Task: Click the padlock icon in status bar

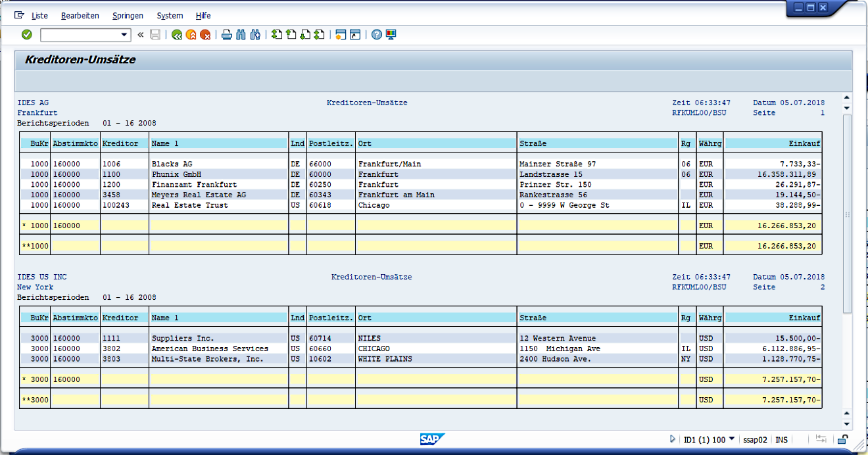Action: tap(842, 439)
